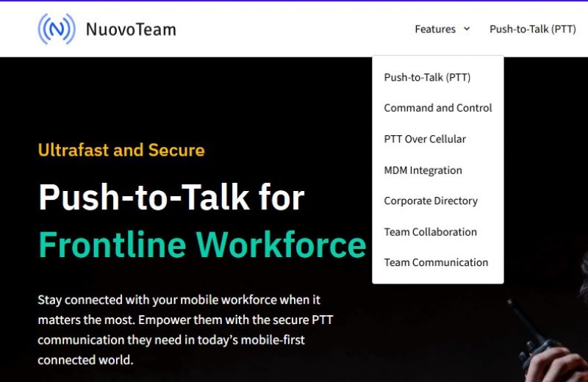Click the "Ultrafast and Secure" tagline
The height and width of the screenshot is (382, 588).
coord(121,150)
